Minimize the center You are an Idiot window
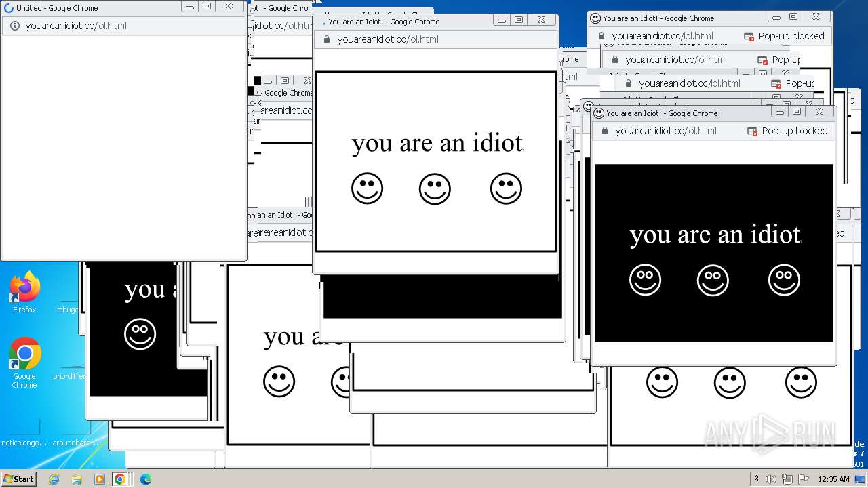868x488 pixels. click(502, 20)
